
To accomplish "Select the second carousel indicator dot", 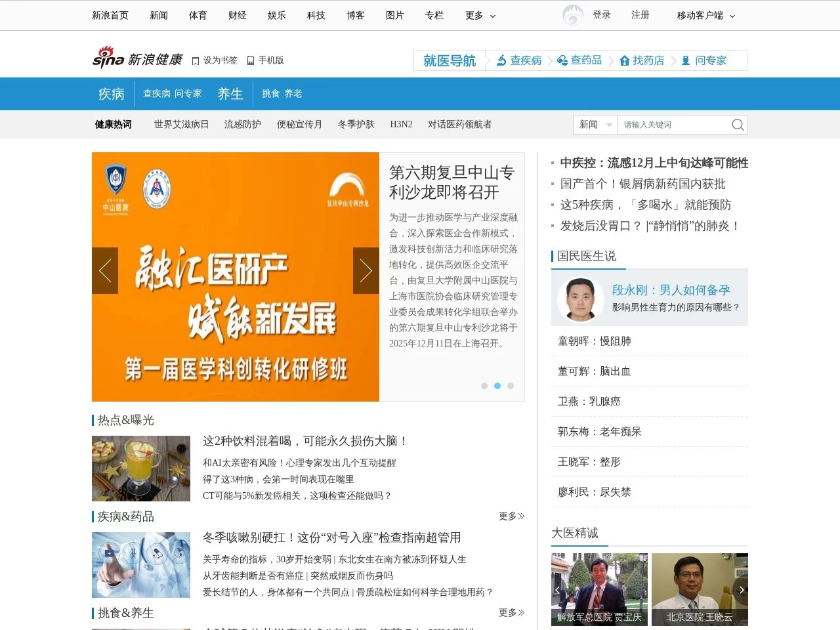I will pos(497,386).
